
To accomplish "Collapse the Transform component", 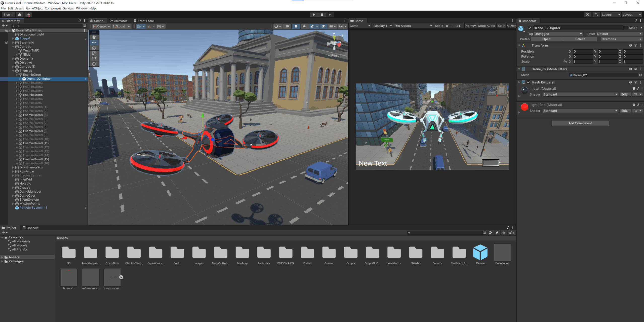I will click(x=519, y=45).
